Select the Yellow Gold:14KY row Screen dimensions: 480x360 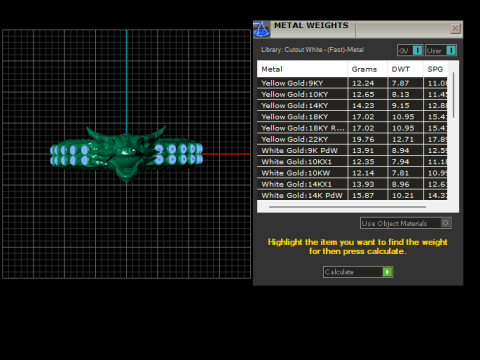[x=352, y=106]
